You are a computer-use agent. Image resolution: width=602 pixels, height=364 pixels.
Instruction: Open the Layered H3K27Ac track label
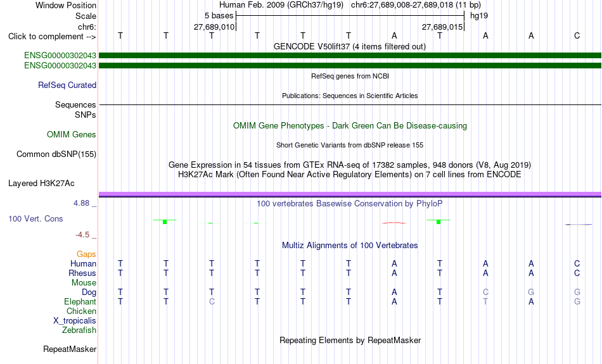point(41,184)
